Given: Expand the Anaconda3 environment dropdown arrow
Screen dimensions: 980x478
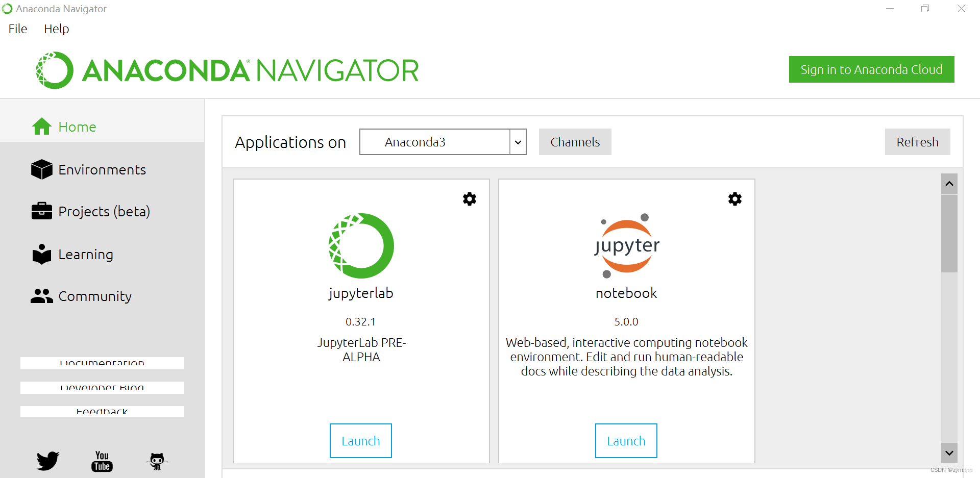Looking at the screenshot, I should [518, 142].
